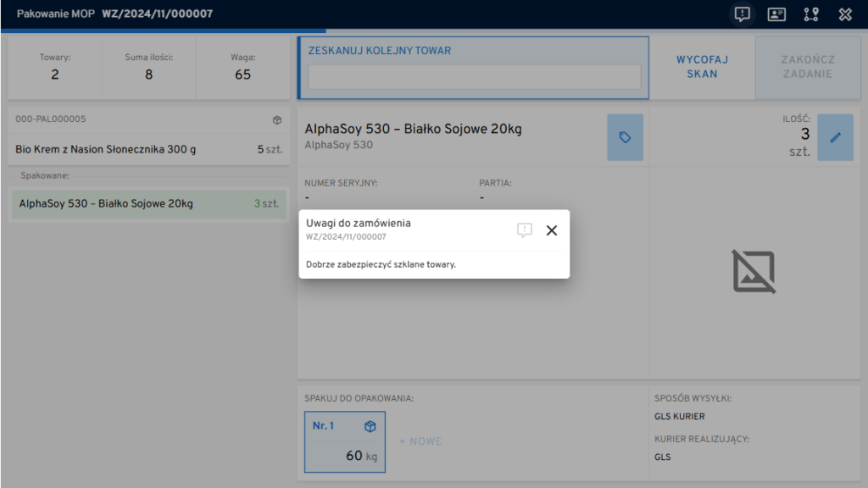Select Bio Krem z Nasion Słonecznika item

click(x=148, y=149)
